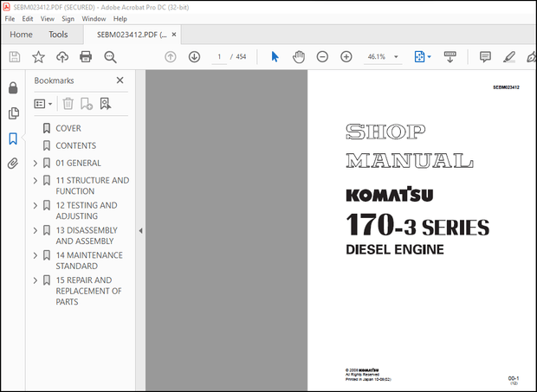This screenshot has width=537, height=392.
Task: Expand 13 DISASSEMBLY AND ASSEMBLY bookmark
Action: tap(36, 230)
